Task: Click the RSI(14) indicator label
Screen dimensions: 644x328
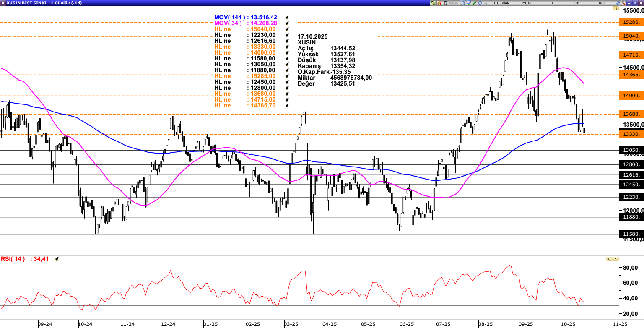Action: [x=13, y=259]
